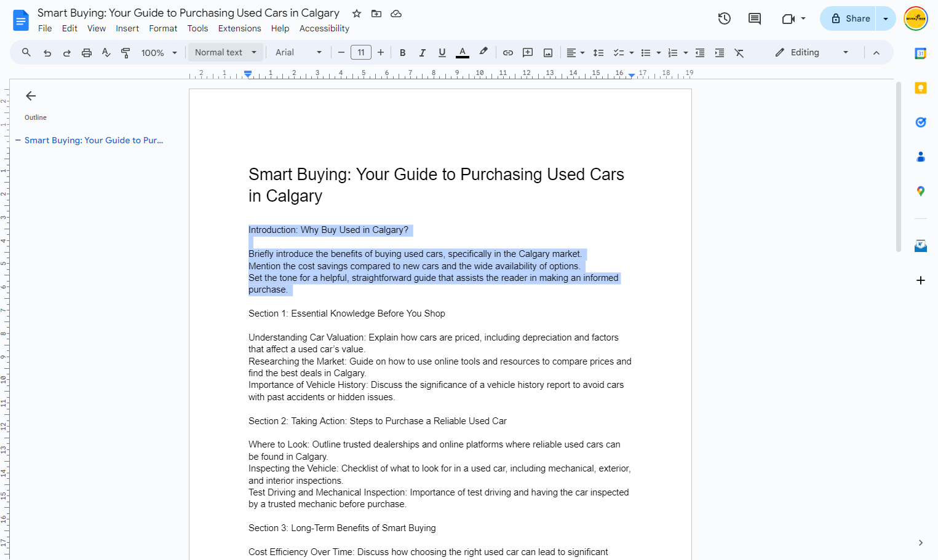Click the font size input field
The width and height of the screenshot is (938, 560).
click(x=361, y=53)
